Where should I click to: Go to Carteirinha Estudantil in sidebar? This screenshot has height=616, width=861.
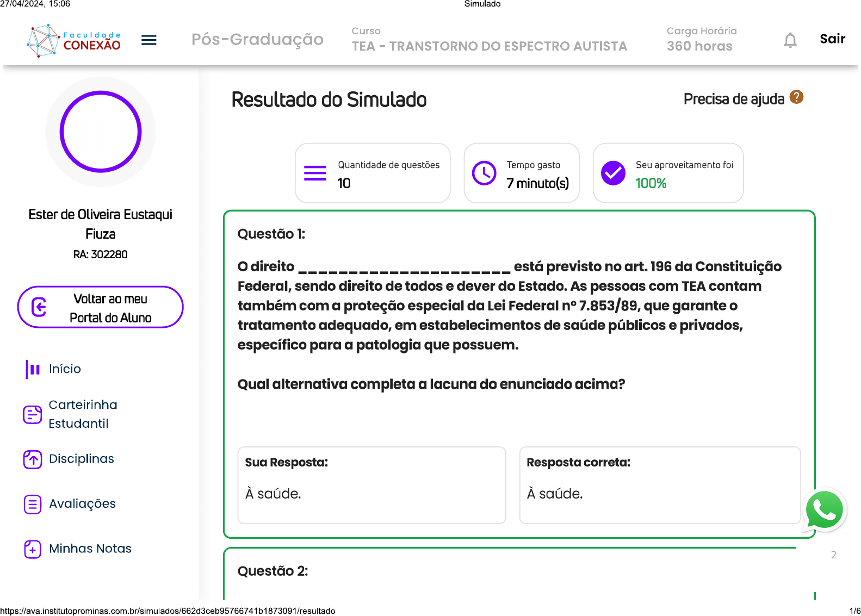pos(83,414)
